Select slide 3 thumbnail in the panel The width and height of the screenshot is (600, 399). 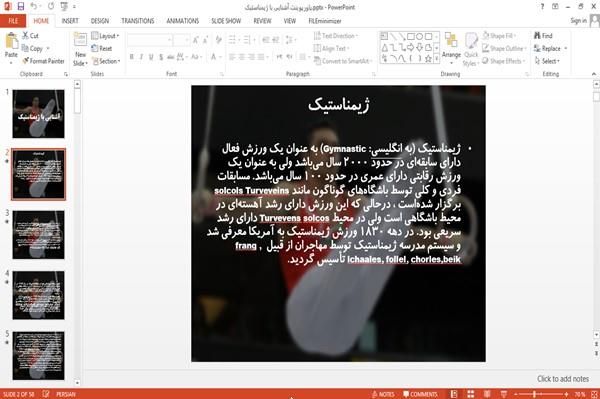[x=38, y=235]
